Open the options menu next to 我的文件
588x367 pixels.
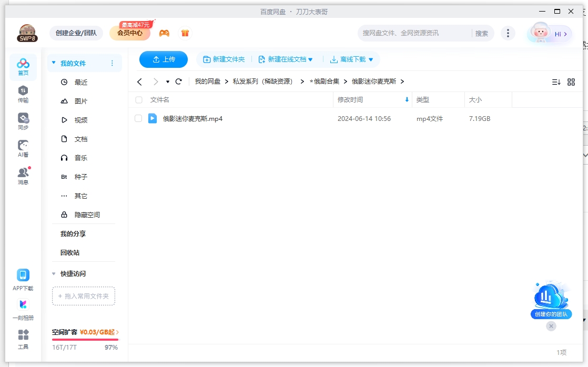pos(112,63)
